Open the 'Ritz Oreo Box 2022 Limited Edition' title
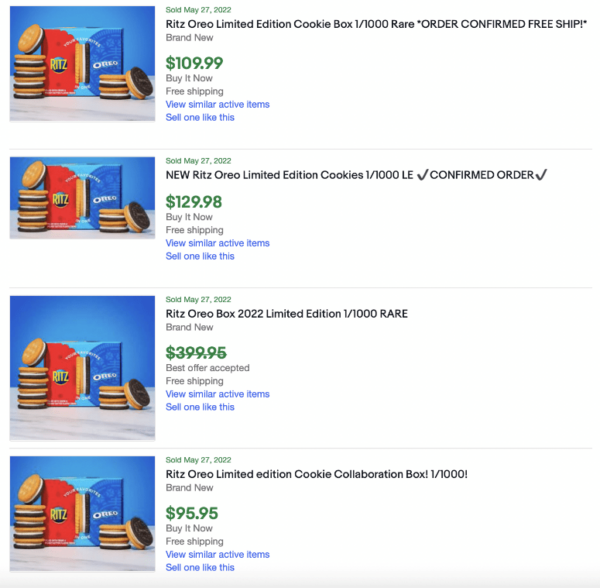This screenshot has height=588, width=600. pyautogui.click(x=287, y=313)
